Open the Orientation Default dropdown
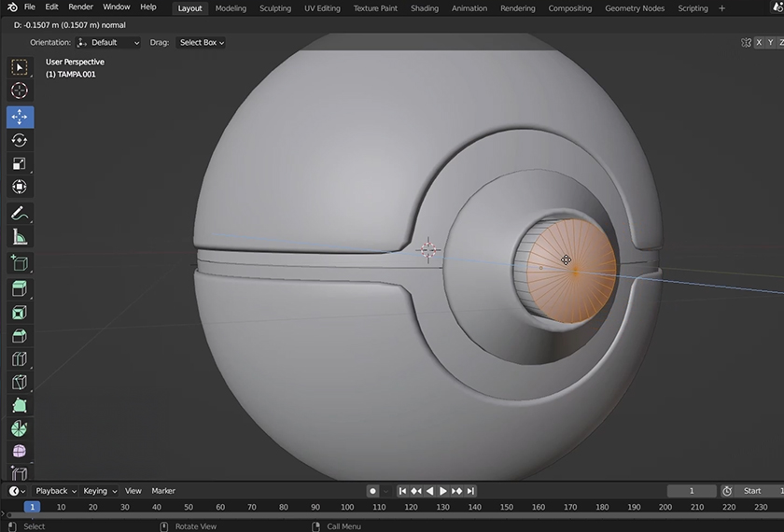This screenshot has height=532, width=784. (x=108, y=42)
